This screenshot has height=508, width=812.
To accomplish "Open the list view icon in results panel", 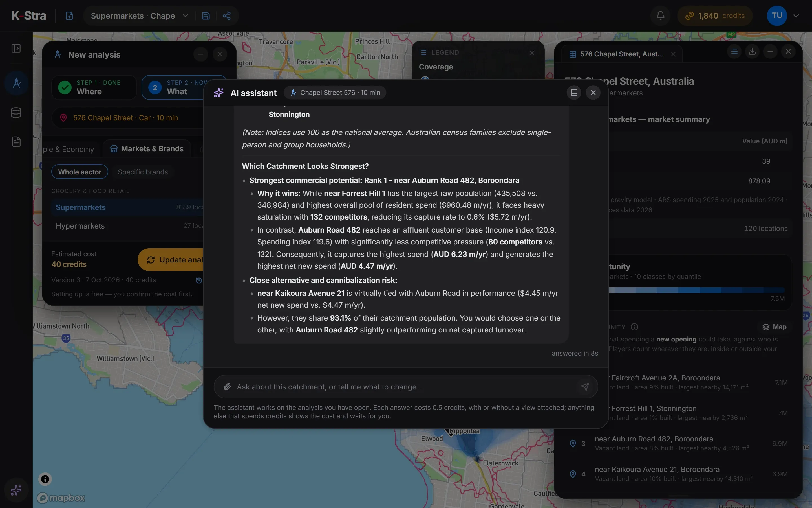I will [734, 51].
